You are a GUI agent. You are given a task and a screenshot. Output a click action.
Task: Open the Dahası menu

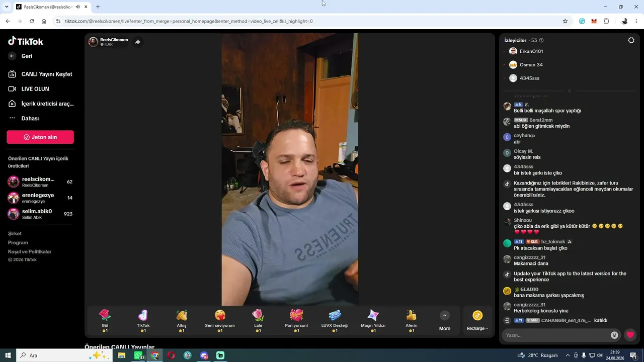[x=24, y=118]
